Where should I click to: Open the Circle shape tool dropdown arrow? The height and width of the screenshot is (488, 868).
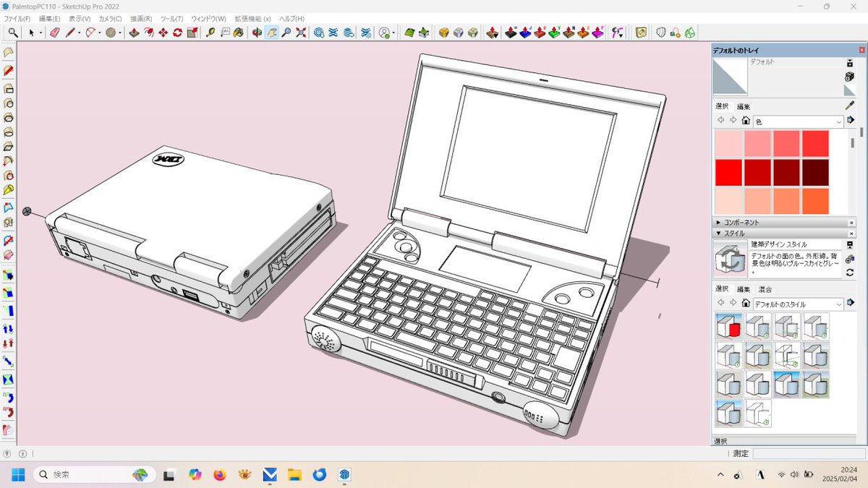(x=120, y=33)
